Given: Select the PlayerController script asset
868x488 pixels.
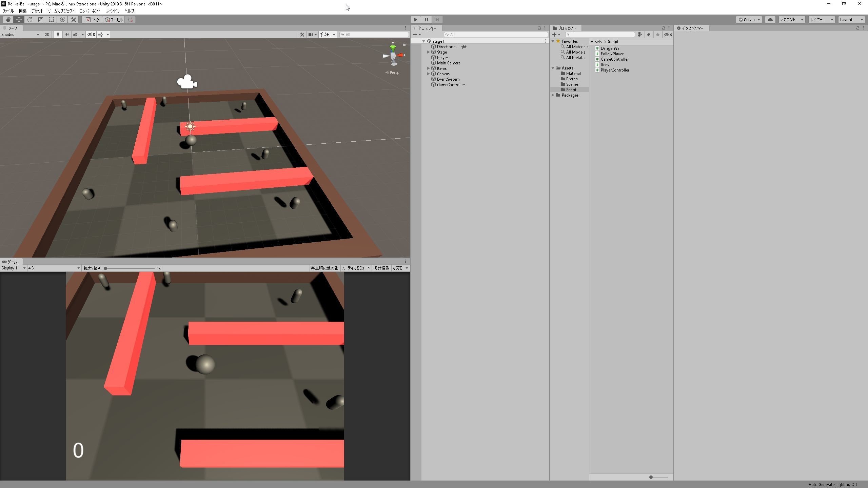Looking at the screenshot, I should [614, 70].
